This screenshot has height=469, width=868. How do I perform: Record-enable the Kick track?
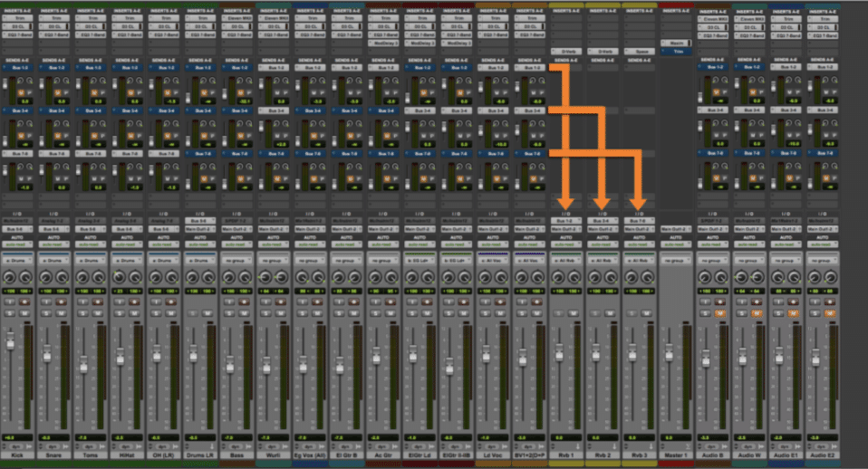24,302
